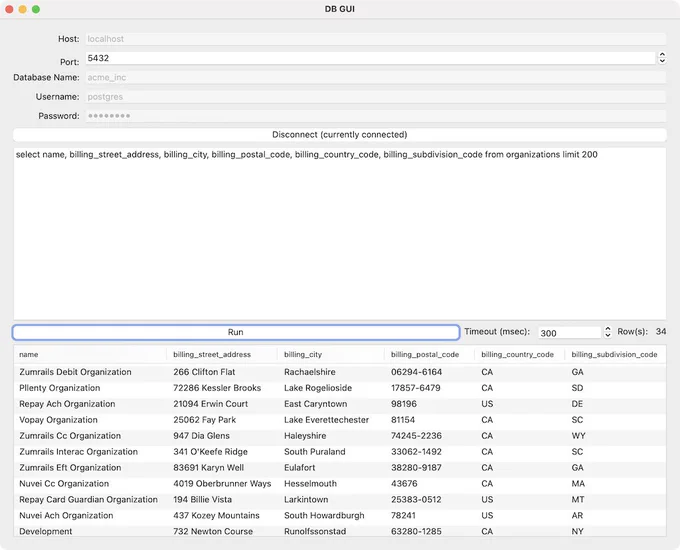
Task: Select the Nuvei Cc Organization cell
Action: (x=64, y=484)
